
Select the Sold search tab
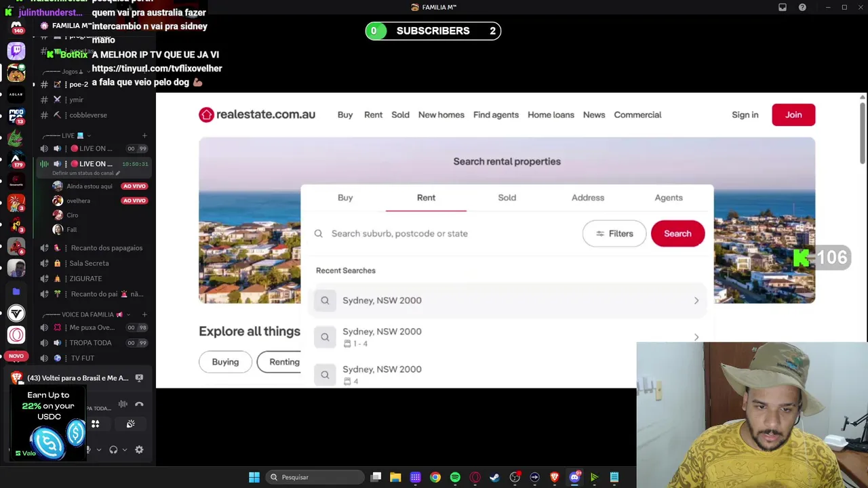pyautogui.click(x=507, y=197)
